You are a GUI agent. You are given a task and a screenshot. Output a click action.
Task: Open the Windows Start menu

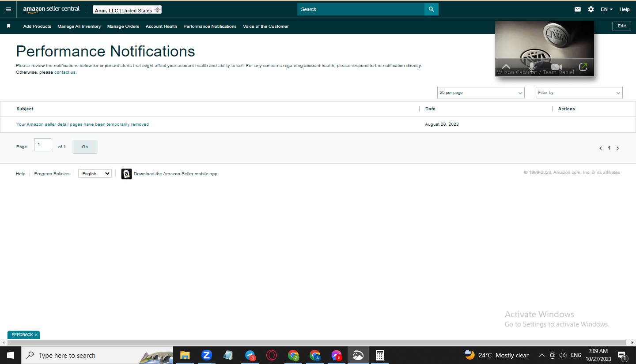(x=11, y=355)
